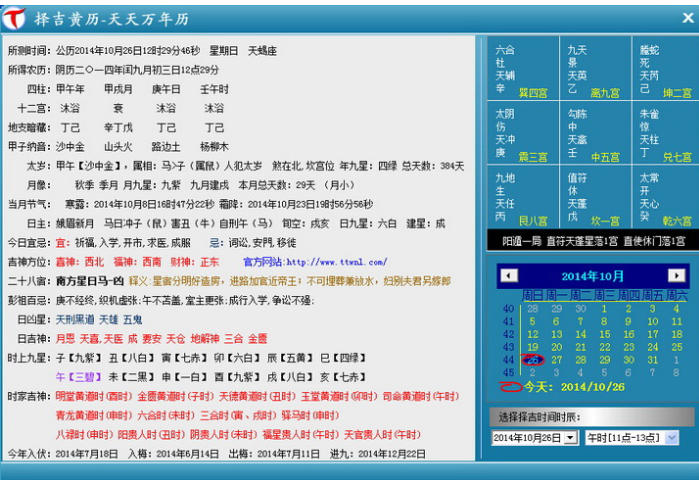Click the 中五宫 center palace cell
Screen dimensions: 699x480
pos(592,133)
